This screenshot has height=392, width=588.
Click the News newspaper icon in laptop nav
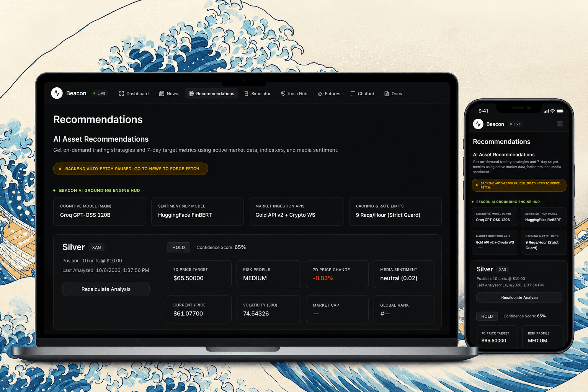click(x=162, y=93)
